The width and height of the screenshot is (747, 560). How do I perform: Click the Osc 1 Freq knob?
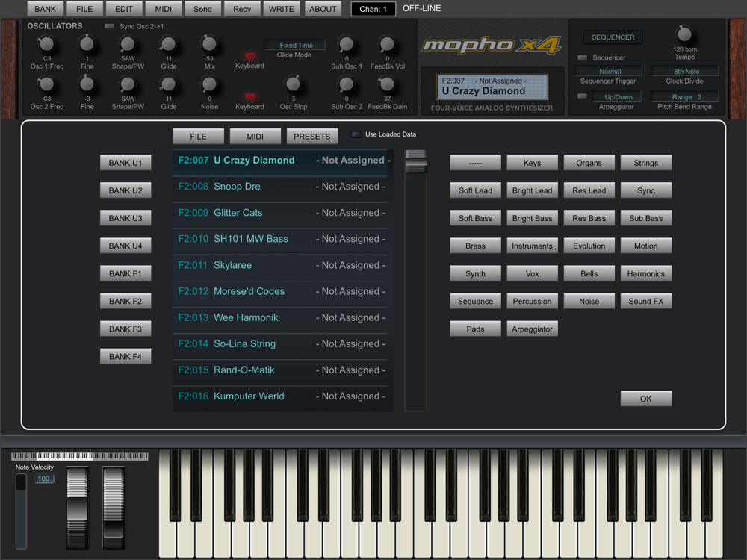(x=46, y=44)
